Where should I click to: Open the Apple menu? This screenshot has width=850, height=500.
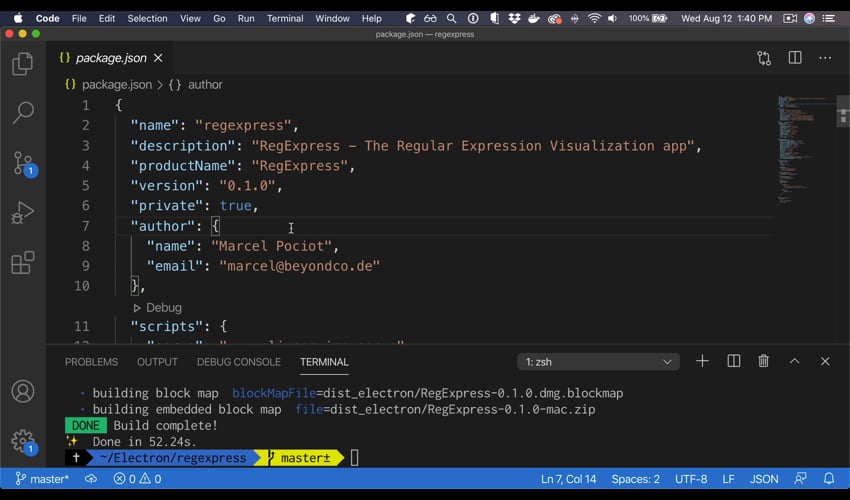[18, 18]
